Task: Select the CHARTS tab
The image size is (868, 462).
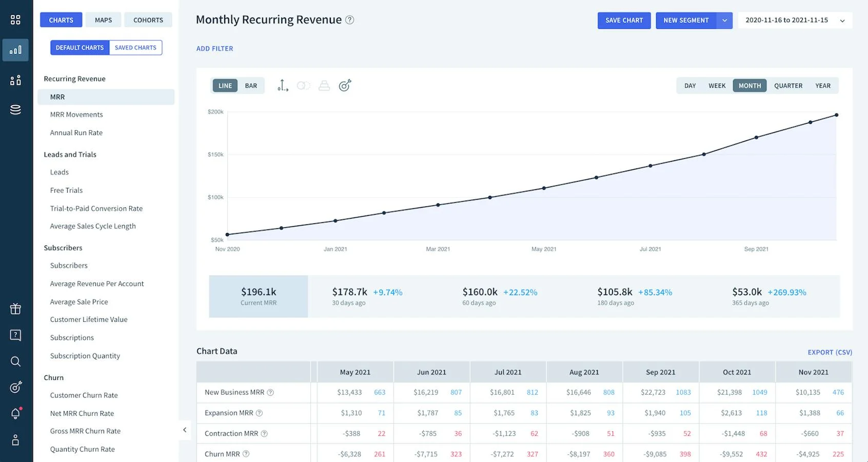Action: [x=61, y=20]
